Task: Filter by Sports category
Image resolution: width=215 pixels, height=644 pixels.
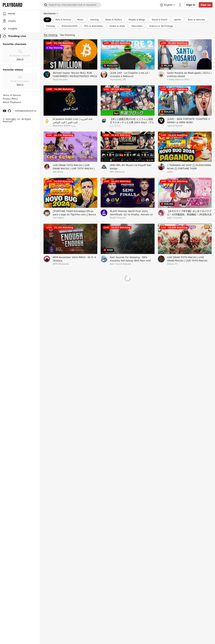Action: tap(177, 20)
